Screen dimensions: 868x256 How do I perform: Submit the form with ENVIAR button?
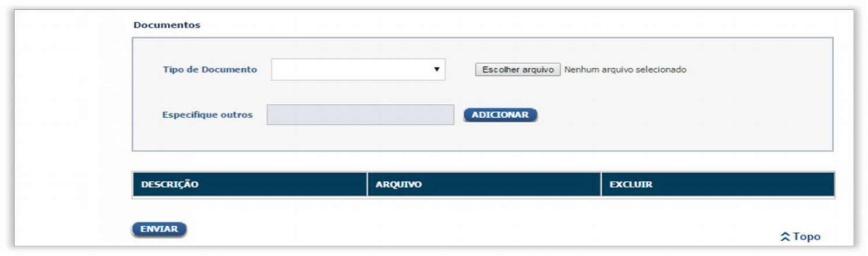pos(160,229)
